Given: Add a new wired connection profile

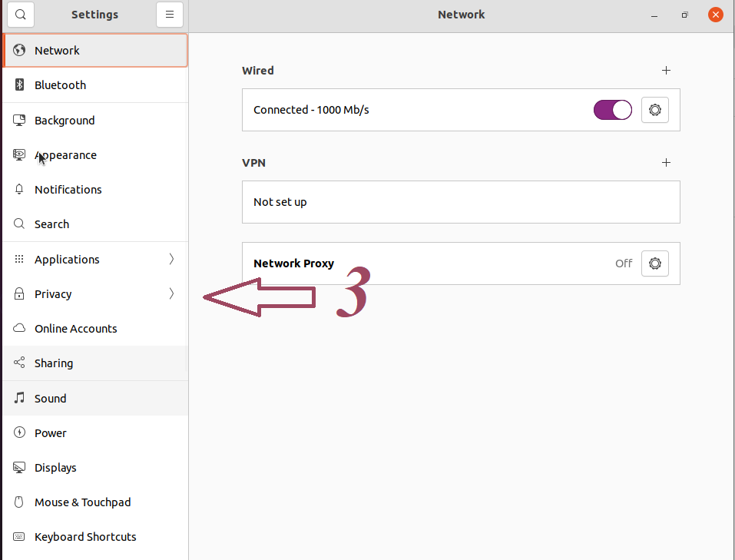Looking at the screenshot, I should [666, 71].
